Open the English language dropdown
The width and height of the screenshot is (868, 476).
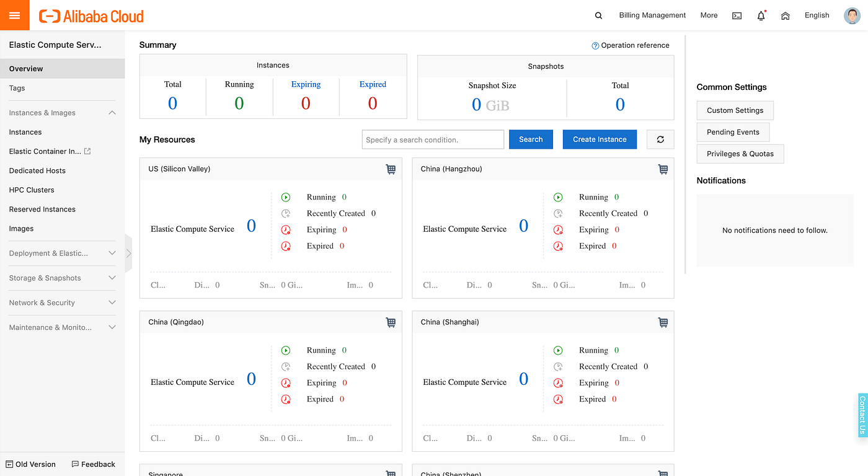point(817,15)
